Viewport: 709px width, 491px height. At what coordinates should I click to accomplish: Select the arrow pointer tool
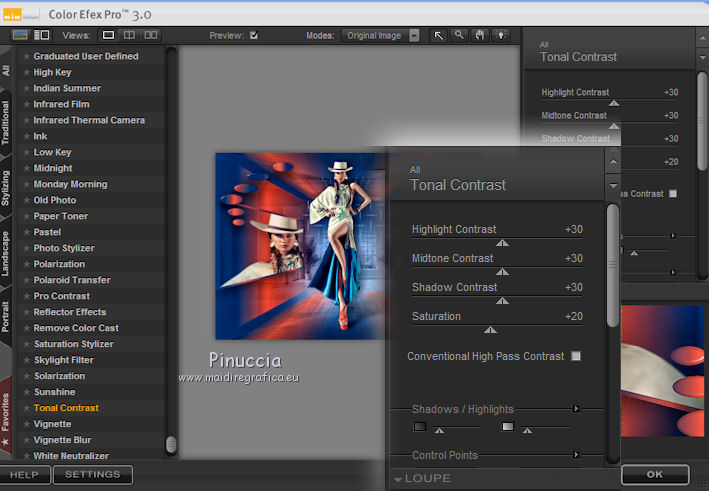click(439, 35)
